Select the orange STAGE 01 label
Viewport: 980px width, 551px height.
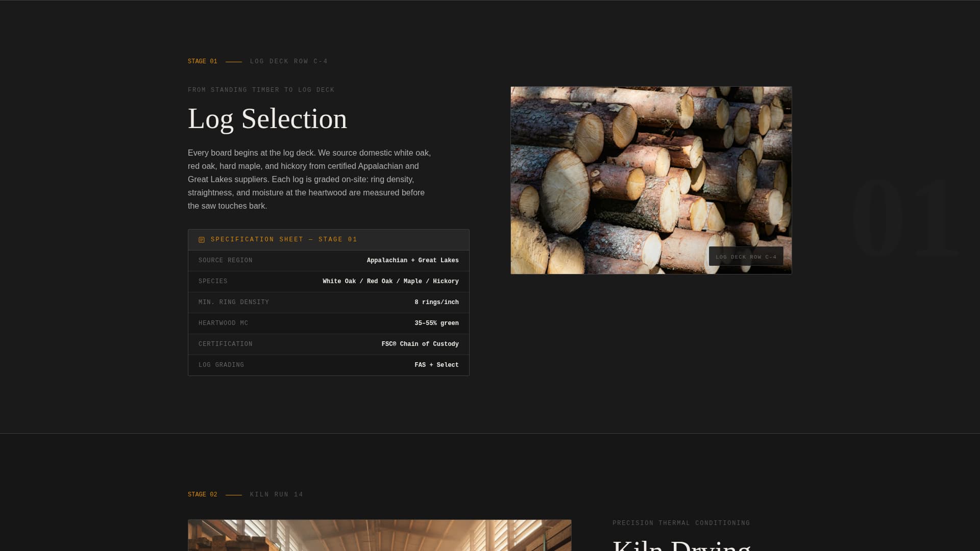click(202, 61)
